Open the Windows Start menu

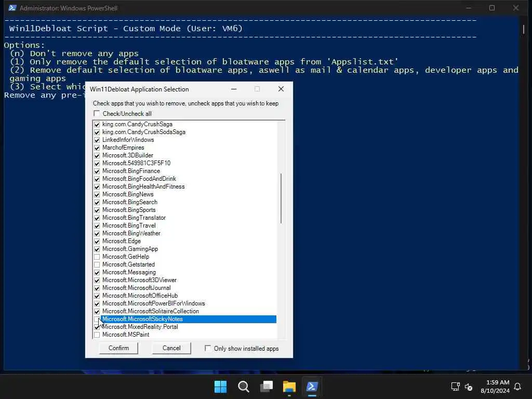(220, 387)
